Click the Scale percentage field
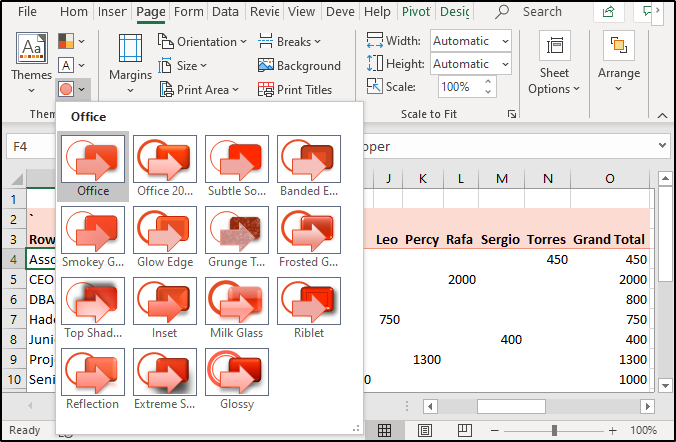676x442 pixels. click(460, 87)
